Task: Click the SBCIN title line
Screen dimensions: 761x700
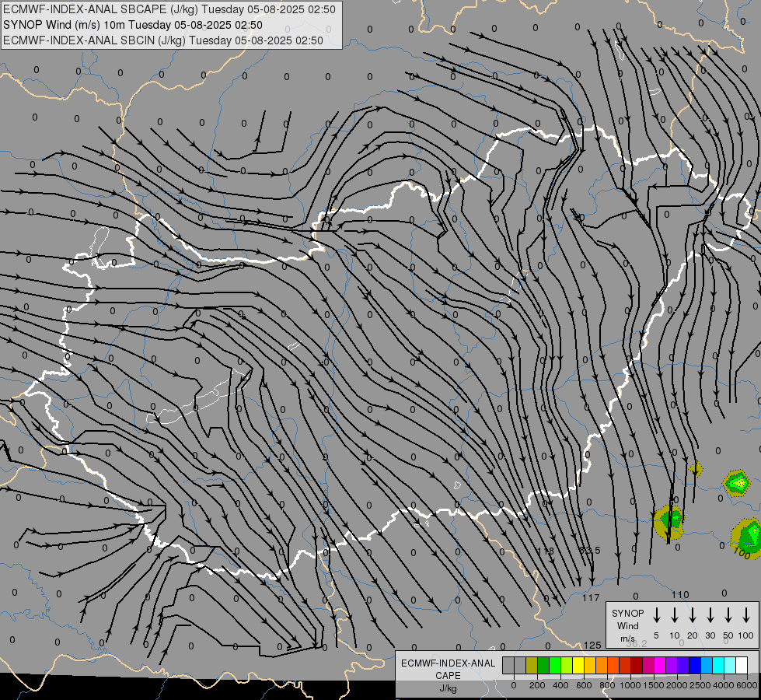Action: 163,40
